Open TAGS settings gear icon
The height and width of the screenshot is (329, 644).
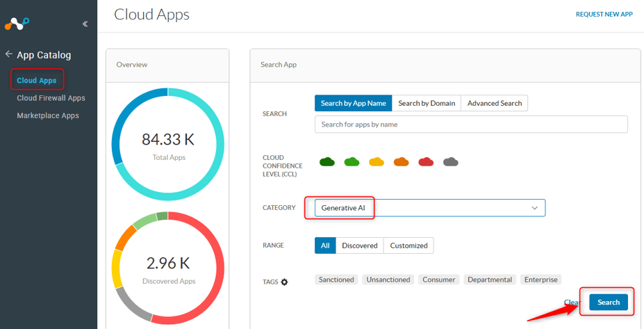coord(284,282)
